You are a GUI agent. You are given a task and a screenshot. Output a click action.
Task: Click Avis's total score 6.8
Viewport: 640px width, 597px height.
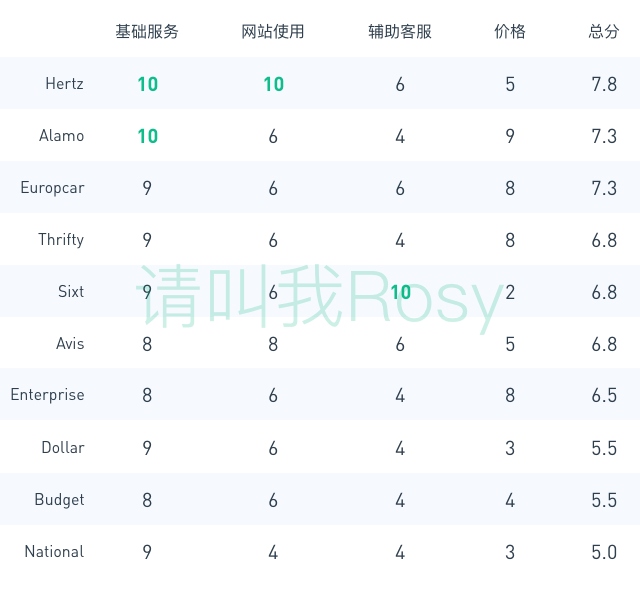point(604,344)
